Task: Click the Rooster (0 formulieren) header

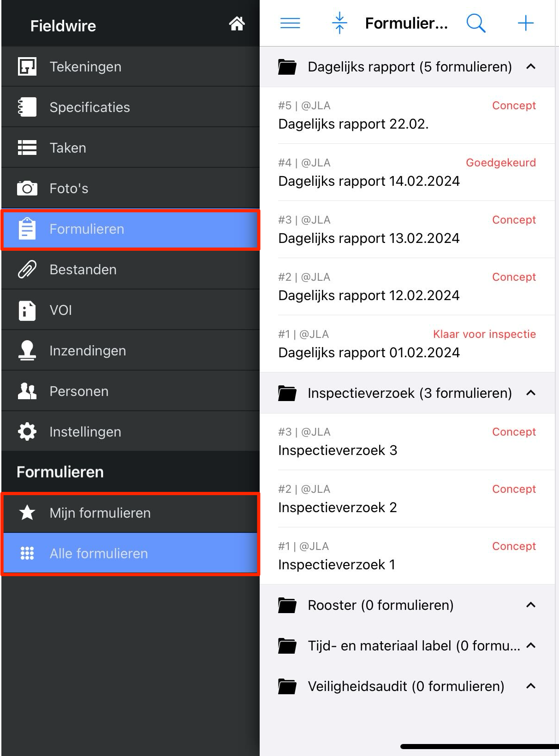Action: pos(407,605)
